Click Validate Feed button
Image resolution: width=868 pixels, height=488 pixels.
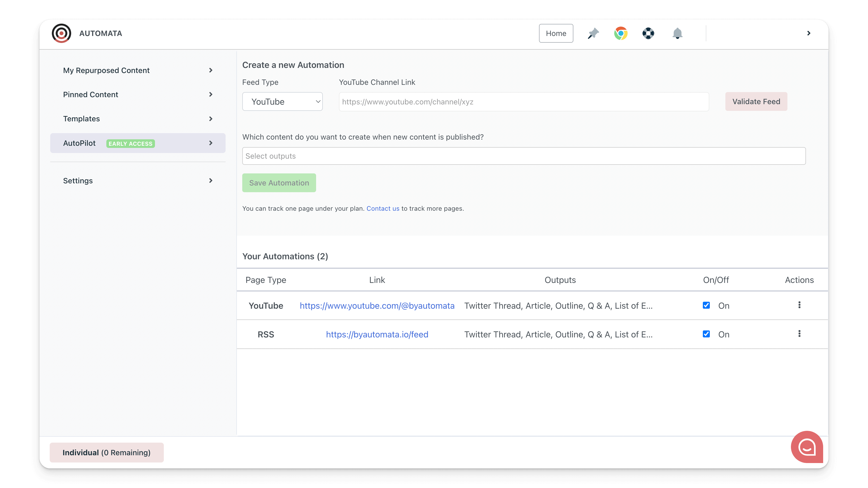756,101
